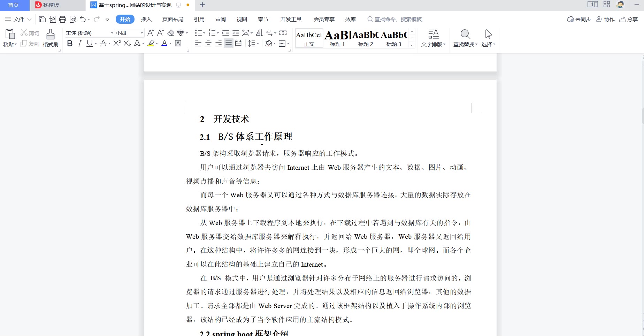Viewport: 644px width, 336px height.
Task: Open the 插入 Insert tab
Action: [x=146, y=19]
